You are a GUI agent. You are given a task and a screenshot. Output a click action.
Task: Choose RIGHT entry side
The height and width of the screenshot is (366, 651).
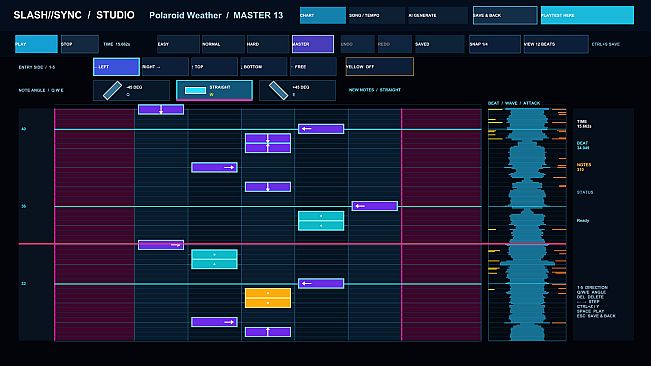[165, 67]
